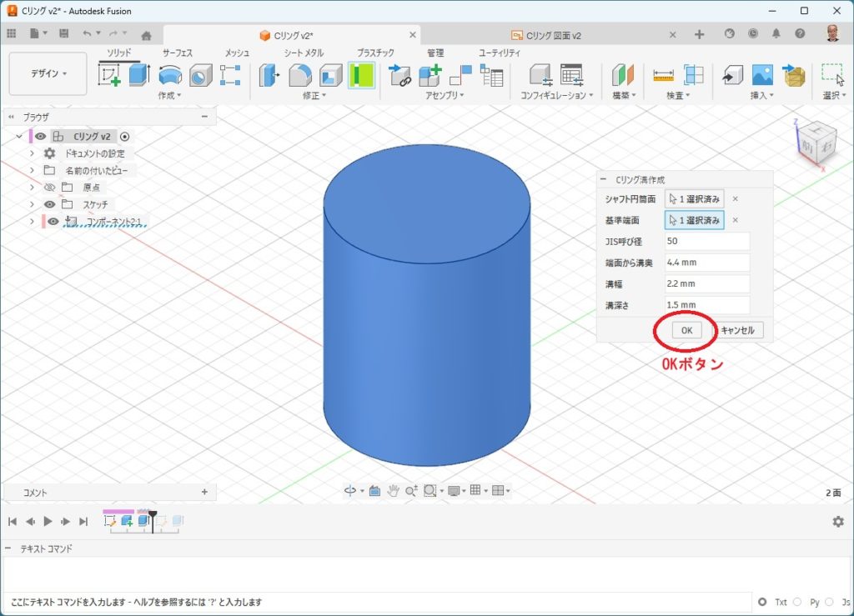Click the JIS呼び径 input field
The image size is (854, 616).
click(707, 242)
